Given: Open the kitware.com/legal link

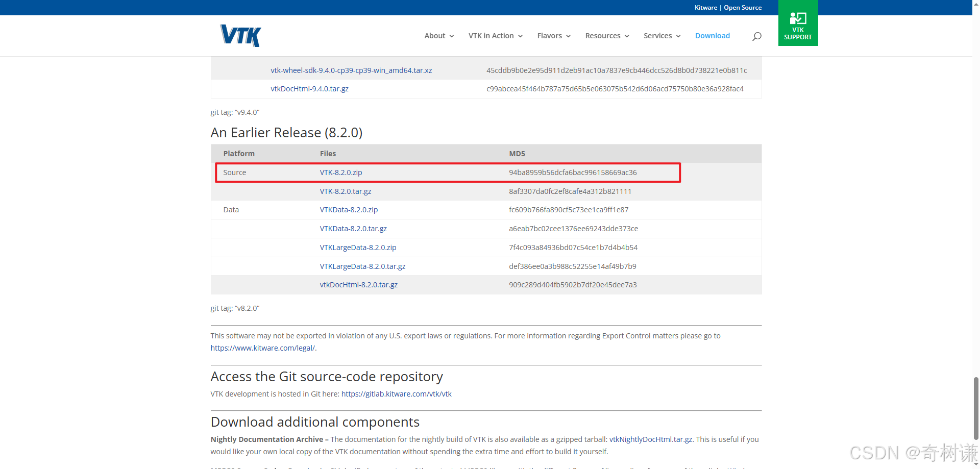Looking at the screenshot, I should tap(262, 348).
